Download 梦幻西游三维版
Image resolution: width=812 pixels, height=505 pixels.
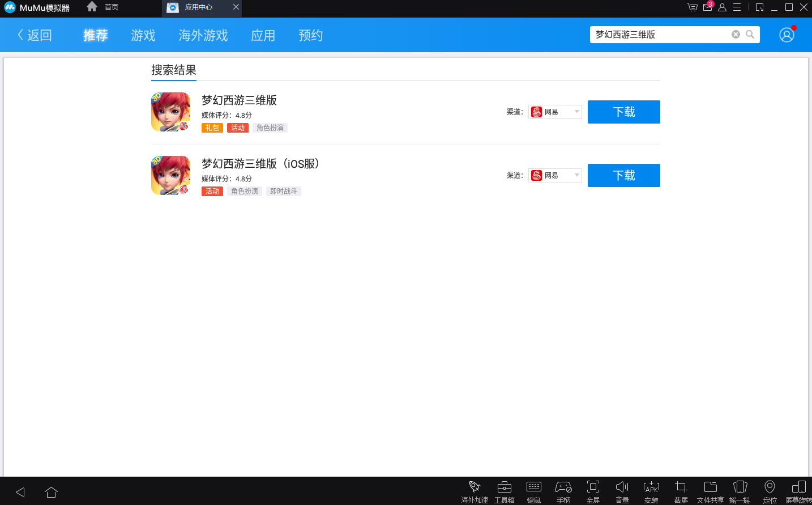point(624,112)
